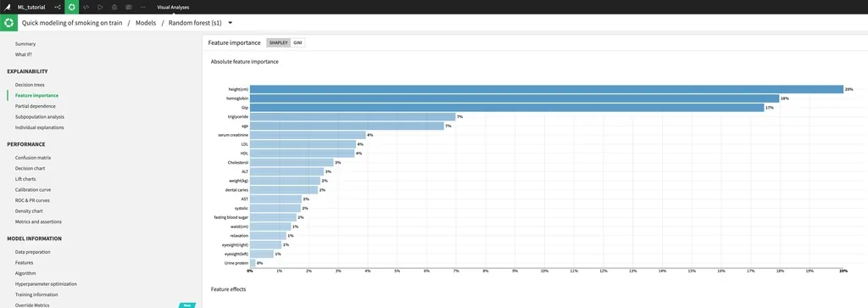Viewport: 868px width, 308px height.
Task: Click the Dataiku bird logo
Action: pyautogui.click(x=7, y=7)
